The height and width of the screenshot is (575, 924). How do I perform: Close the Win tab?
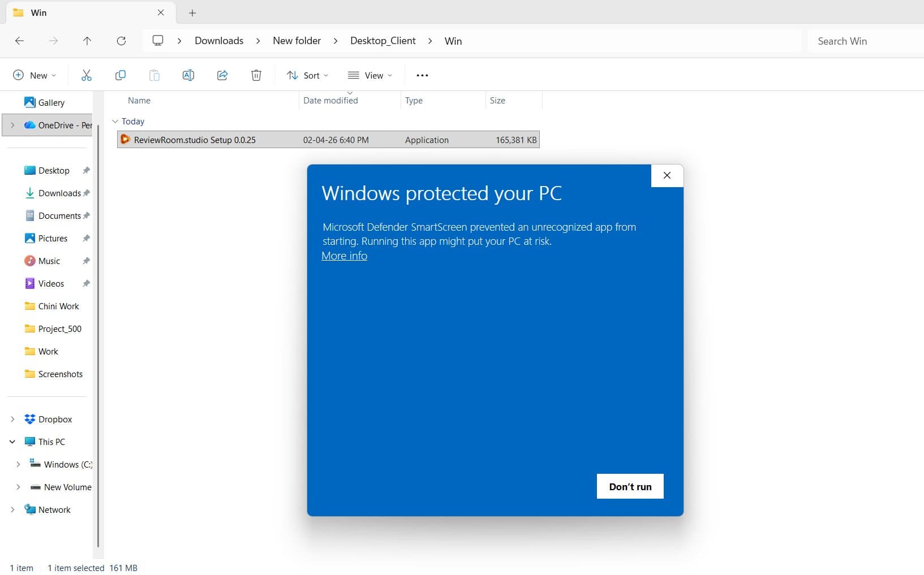(161, 12)
